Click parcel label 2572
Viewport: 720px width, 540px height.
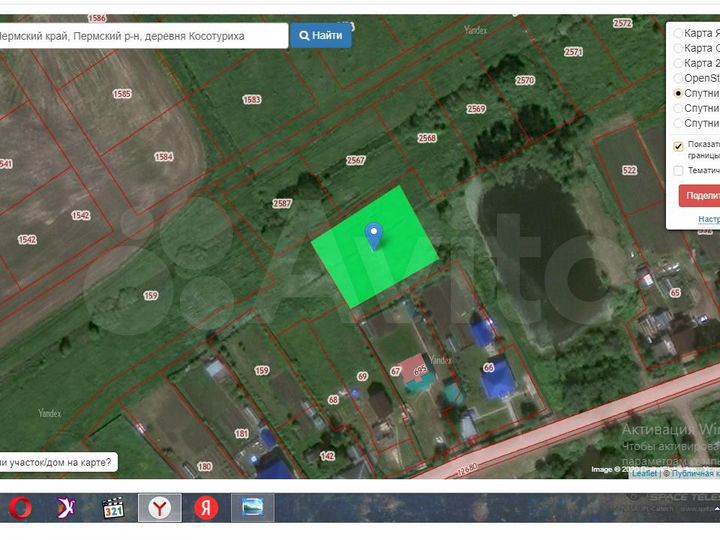coord(623,23)
